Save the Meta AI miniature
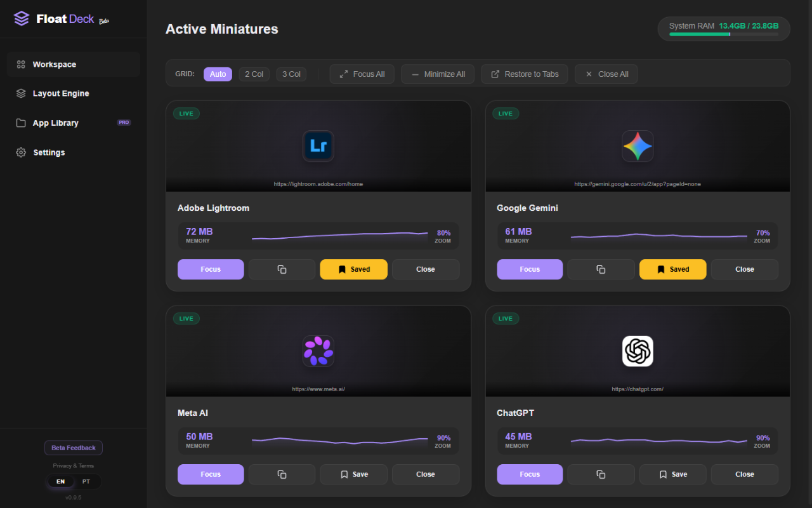The width and height of the screenshot is (812, 508). tap(354, 474)
